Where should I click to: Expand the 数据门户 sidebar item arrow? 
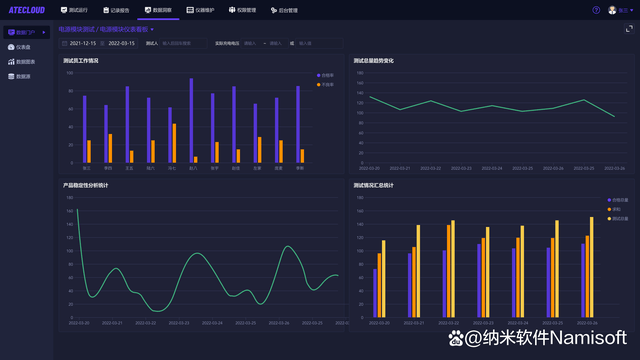(44, 32)
